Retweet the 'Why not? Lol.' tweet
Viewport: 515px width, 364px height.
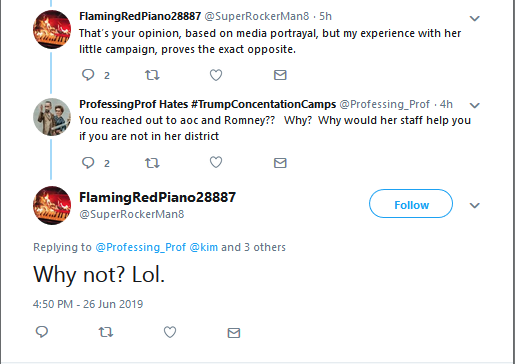click(106, 332)
